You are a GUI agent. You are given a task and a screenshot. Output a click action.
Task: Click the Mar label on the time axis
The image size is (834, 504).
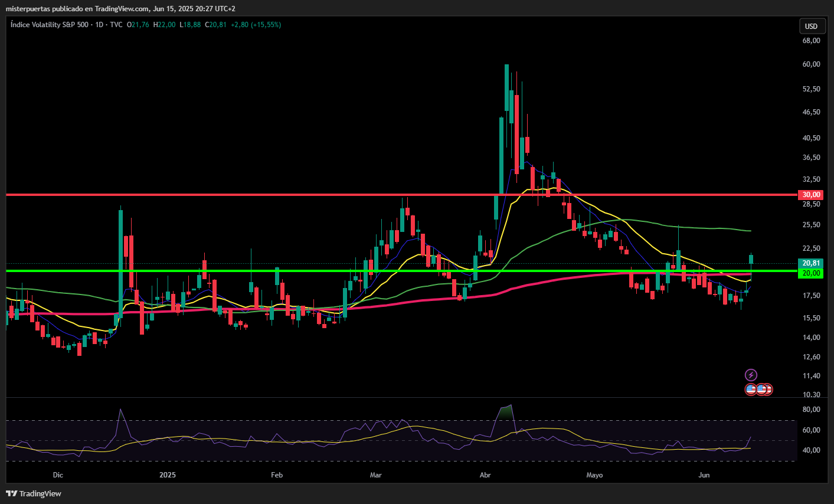[376, 475]
